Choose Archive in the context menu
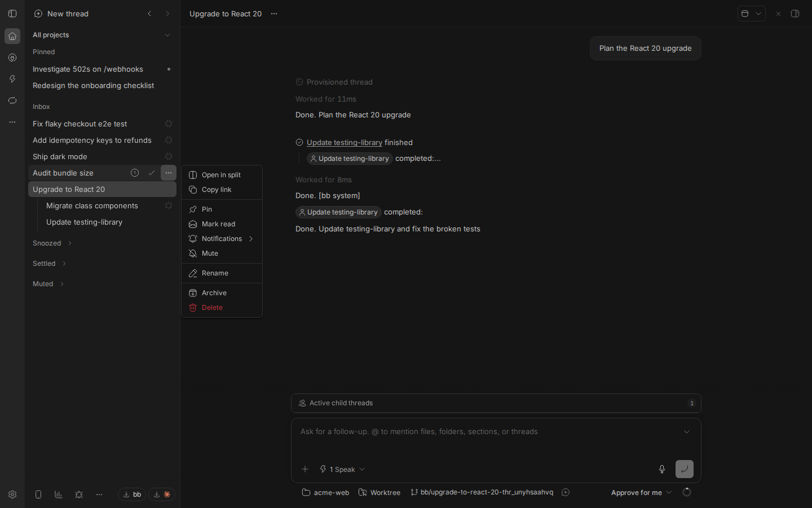 click(x=222, y=293)
